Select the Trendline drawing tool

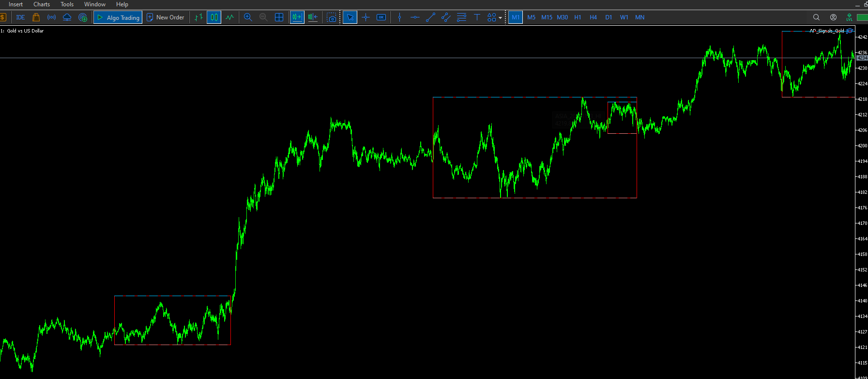coord(430,17)
